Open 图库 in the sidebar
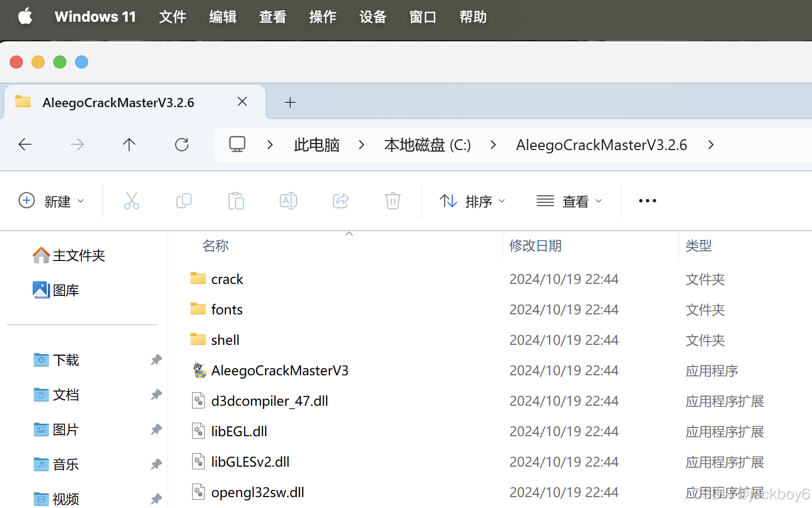The width and height of the screenshot is (812, 508). [56, 290]
